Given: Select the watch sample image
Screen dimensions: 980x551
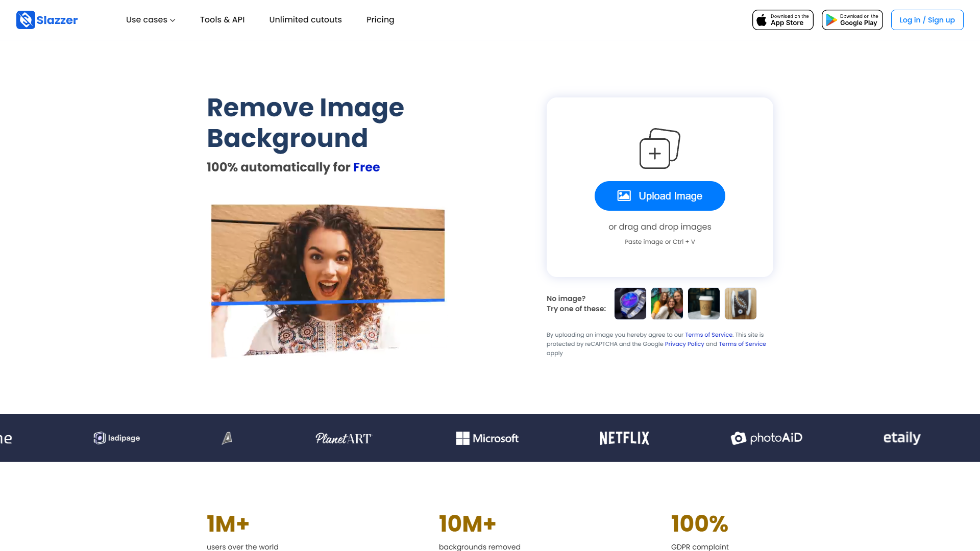Looking at the screenshot, I should (x=630, y=303).
